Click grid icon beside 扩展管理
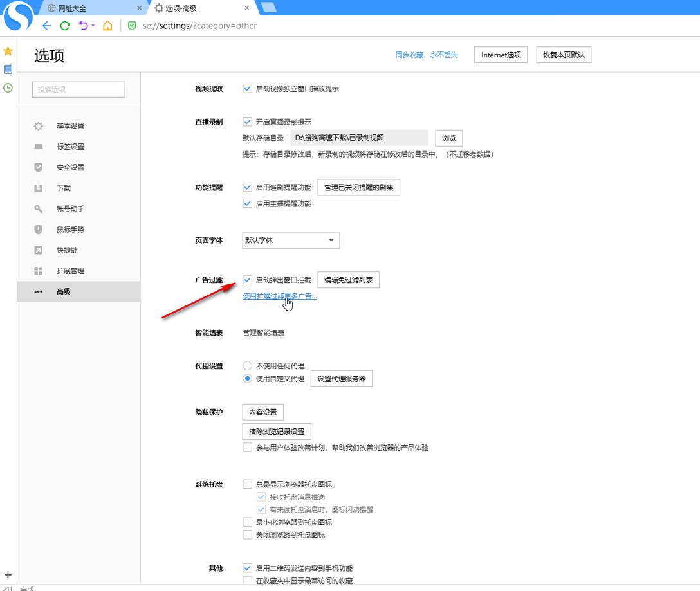This screenshot has width=700, height=591. (39, 271)
